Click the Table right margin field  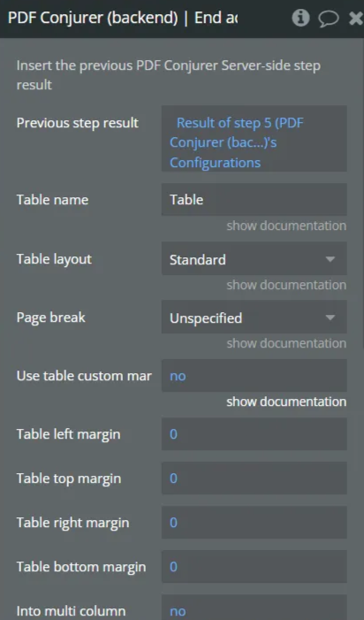pos(254,523)
